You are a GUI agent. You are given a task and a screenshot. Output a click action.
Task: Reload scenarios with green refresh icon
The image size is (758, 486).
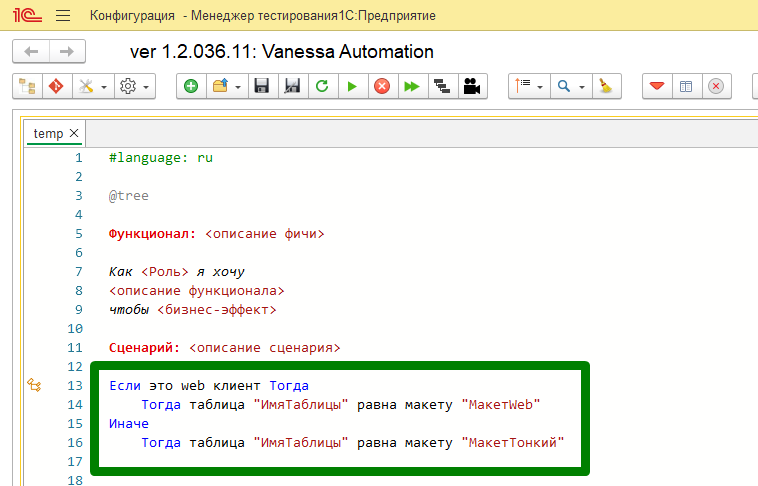[322, 87]
